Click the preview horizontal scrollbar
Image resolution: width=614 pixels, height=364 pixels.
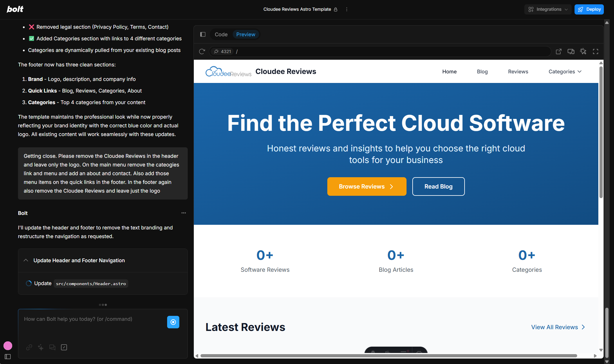(x=388, y=356)
